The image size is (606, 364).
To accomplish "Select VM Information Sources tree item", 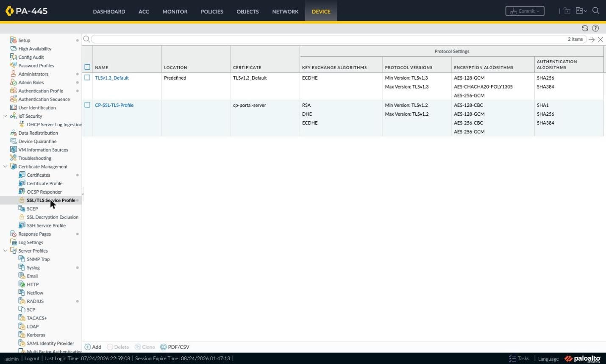I will click(43, 150).
